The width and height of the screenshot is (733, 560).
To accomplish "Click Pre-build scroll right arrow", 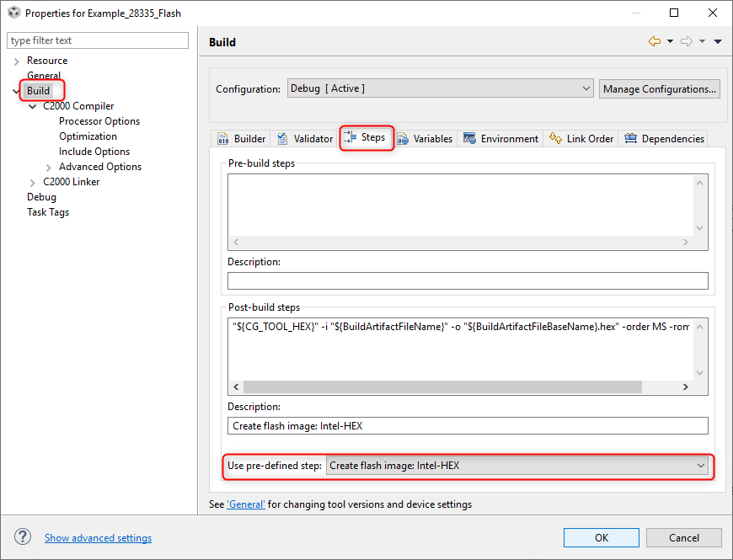I will point(685,242).
